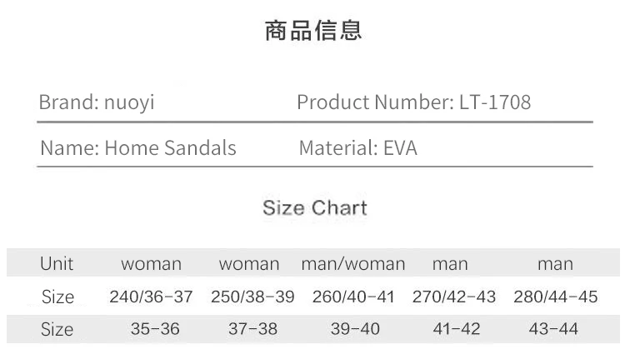Choose the 39-40 size value

(x=355, y=329)
